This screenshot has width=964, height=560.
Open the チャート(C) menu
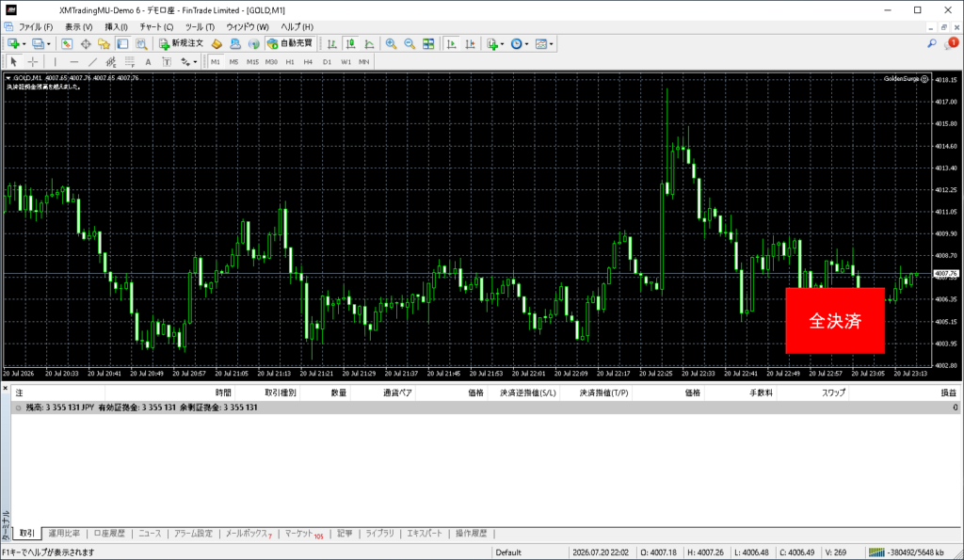pyautogui.click(x=156, y=27)
